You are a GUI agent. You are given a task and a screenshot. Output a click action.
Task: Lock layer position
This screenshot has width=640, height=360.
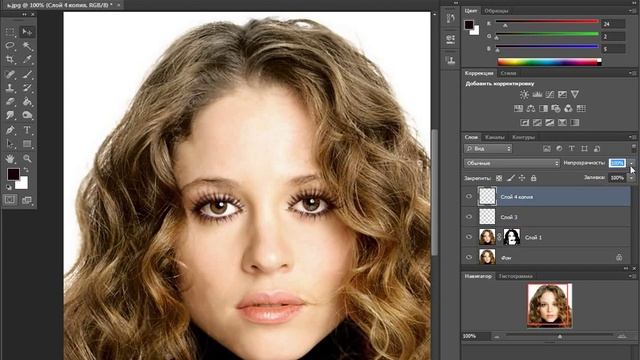coord(522,178)
